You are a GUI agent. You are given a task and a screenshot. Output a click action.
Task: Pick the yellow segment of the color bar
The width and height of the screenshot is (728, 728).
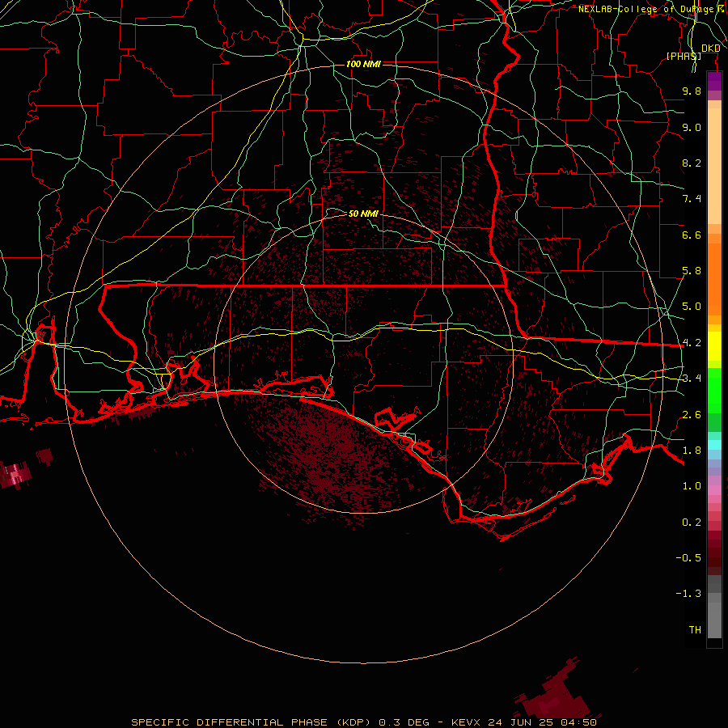(714, 346)
